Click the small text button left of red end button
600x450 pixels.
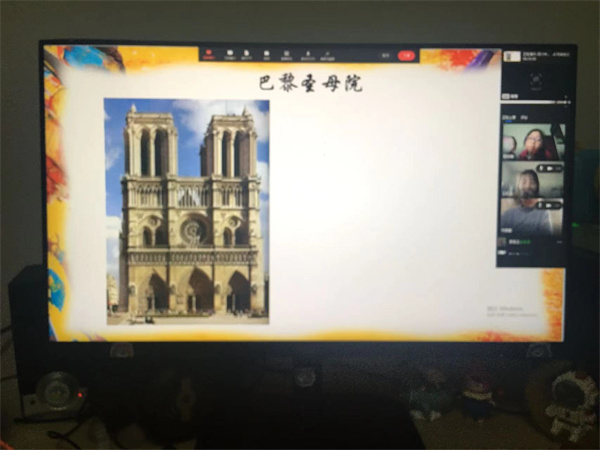coord(386,55)
